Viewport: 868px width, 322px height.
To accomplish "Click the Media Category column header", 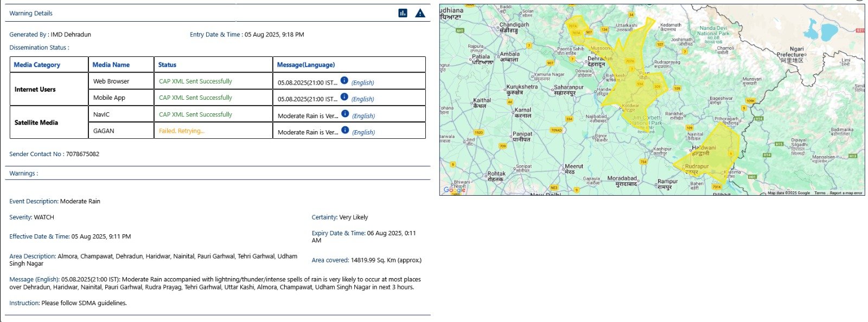I will click(x=37, y=65).
